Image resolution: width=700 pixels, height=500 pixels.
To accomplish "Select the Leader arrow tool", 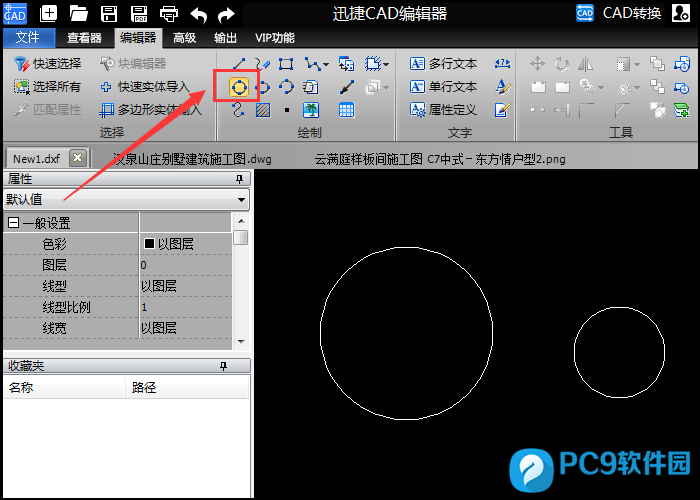I will [x=347, y=87].
